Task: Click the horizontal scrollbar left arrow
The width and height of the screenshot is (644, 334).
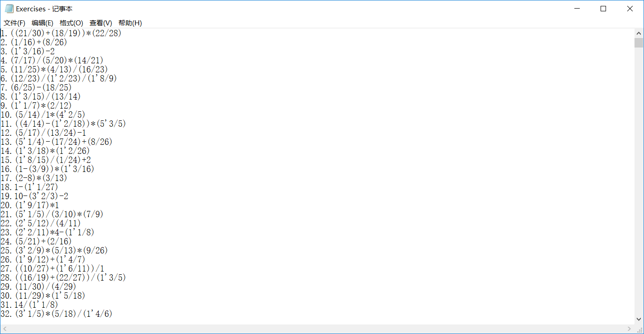Action: pyautogui.click(x=5, y=329)
